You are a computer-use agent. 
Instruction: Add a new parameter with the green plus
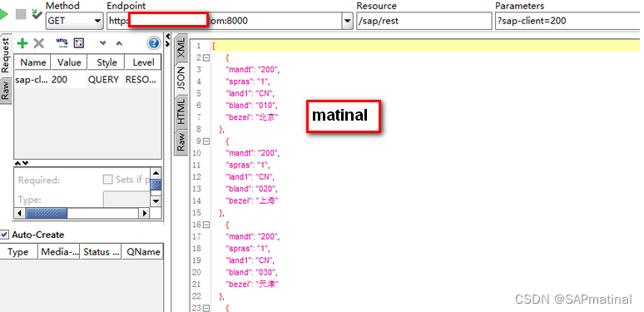pos(22,42)
